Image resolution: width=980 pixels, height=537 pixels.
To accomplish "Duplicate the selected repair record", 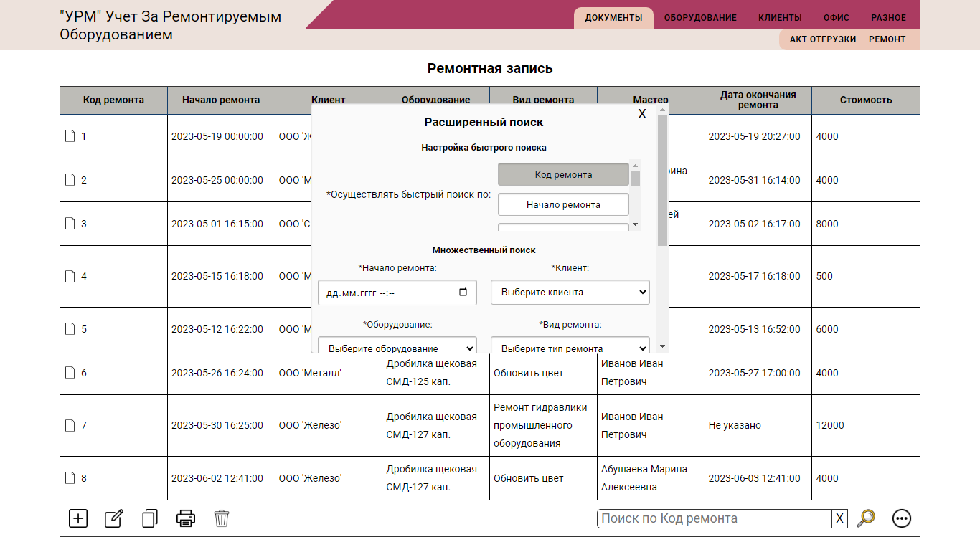I will 149,518.
